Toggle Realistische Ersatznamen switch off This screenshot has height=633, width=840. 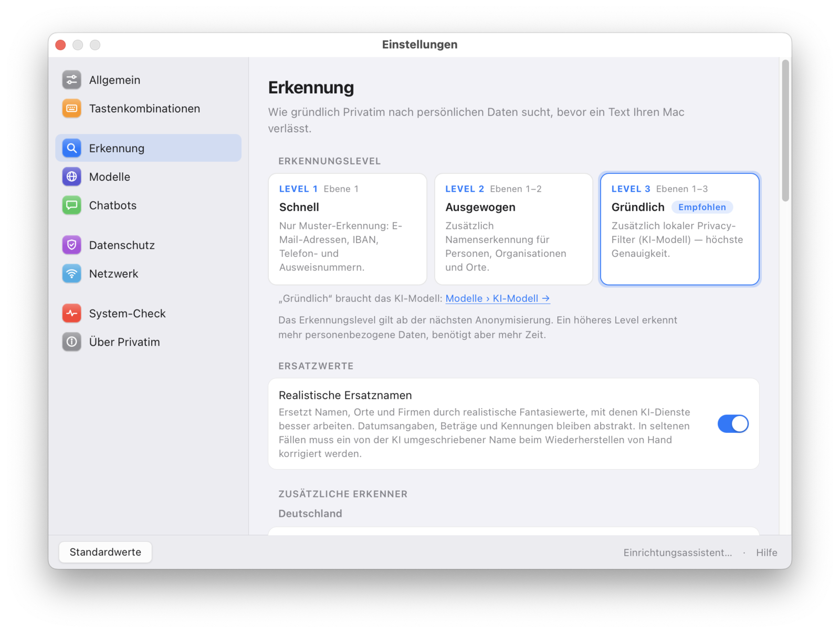tap(733, 424)
